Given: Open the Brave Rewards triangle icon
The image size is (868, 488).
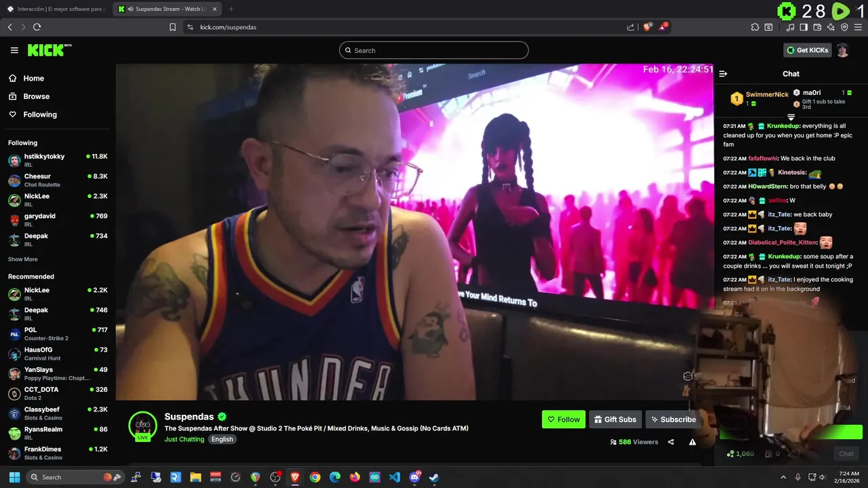Looking at the screenshot, I should pos(663,27).
